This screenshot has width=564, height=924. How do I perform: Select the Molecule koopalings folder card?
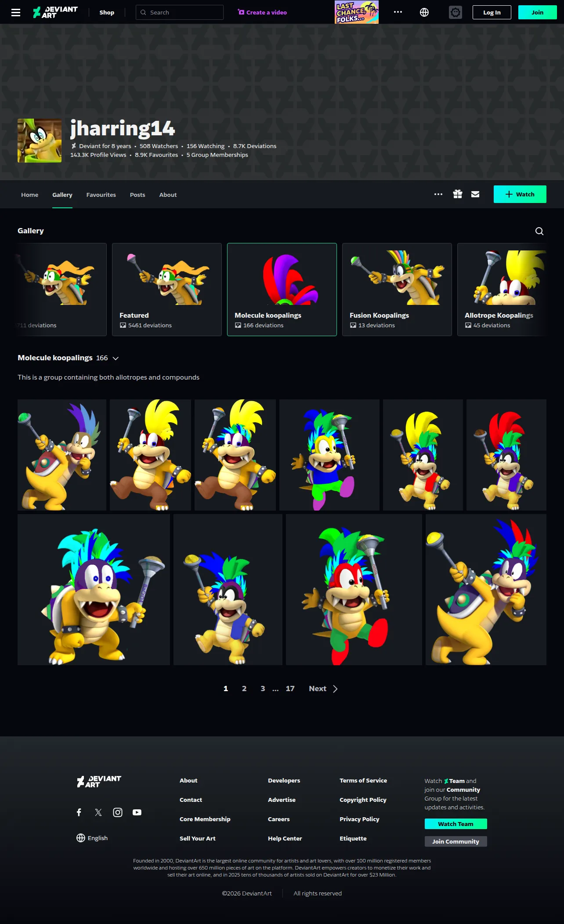tap(282, 290)
